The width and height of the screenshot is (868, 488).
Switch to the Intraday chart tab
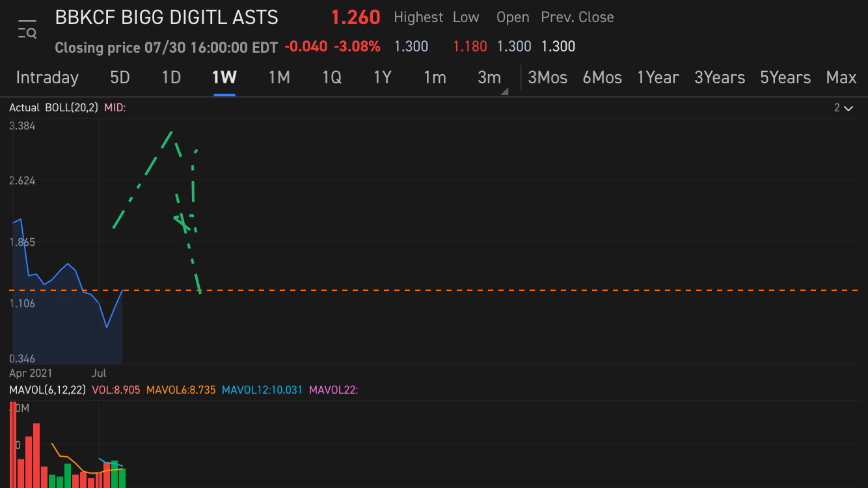point(47,77)
